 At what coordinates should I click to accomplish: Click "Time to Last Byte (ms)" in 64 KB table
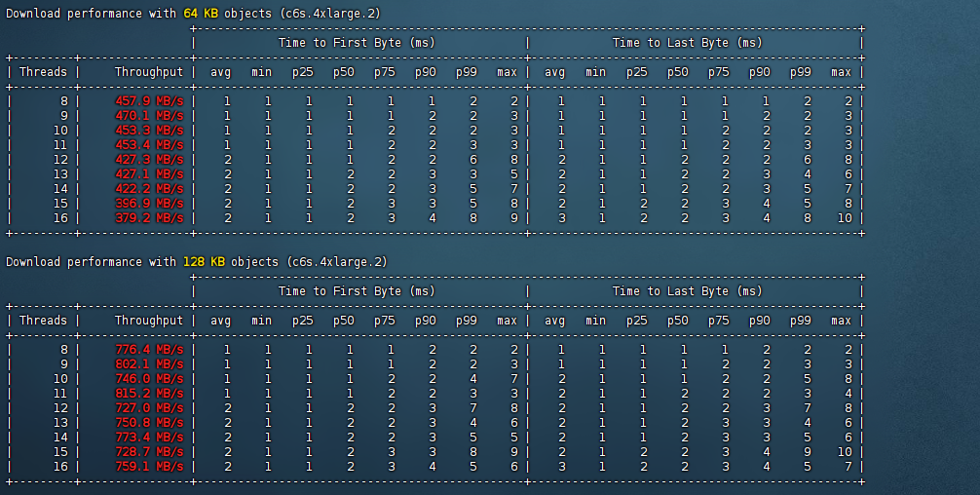click(x=688, y=43)
